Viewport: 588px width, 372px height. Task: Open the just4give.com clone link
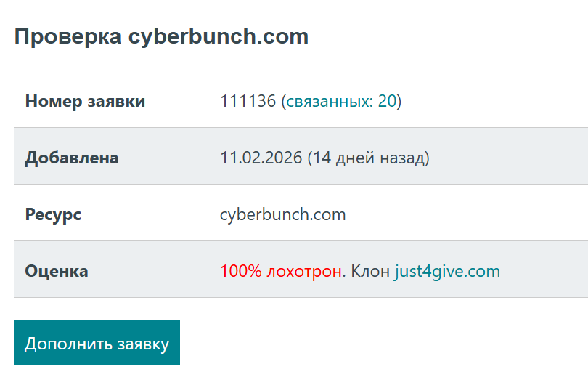pyautogui.click(x=447, y=272)
